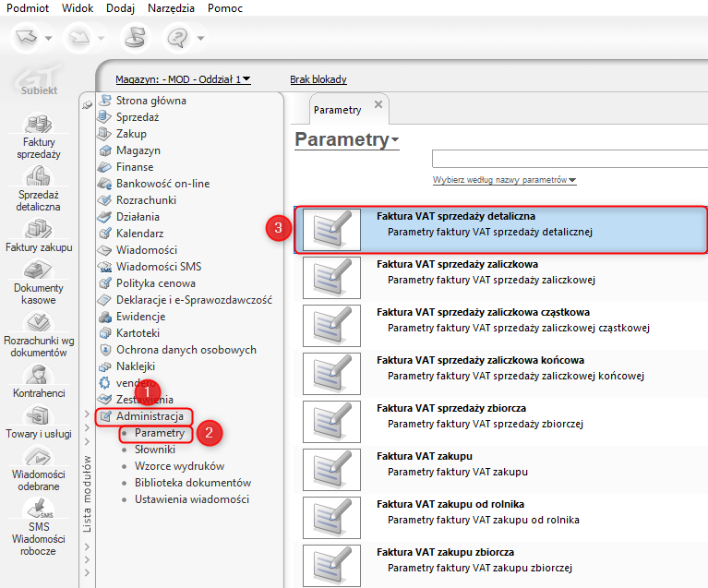Open the help button's dropdown arrow

(x=200, y=39)
